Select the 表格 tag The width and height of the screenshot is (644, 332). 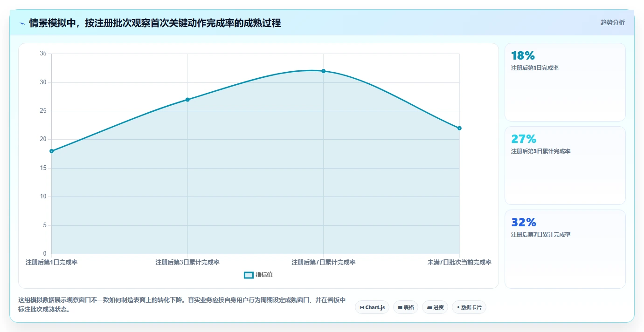pyautogui.click(x=406, y=307)
